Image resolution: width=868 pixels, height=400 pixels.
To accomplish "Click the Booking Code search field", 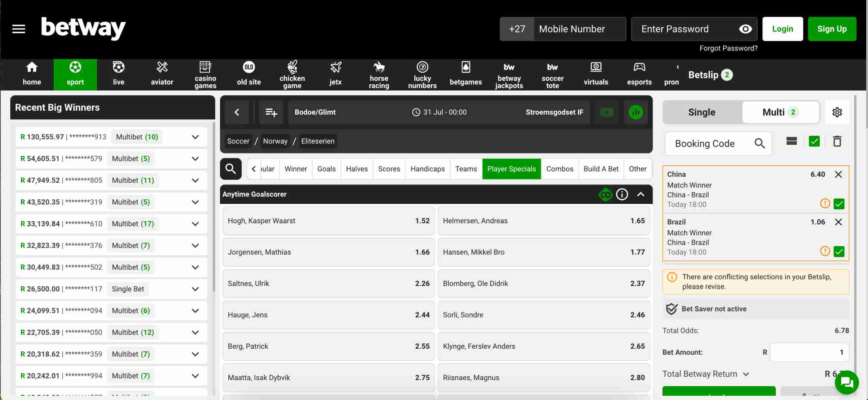I will click(x=718, y=144).
